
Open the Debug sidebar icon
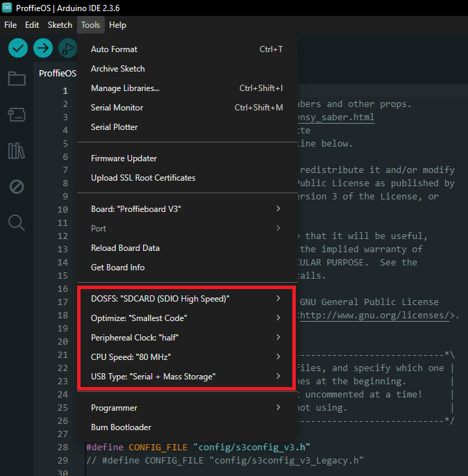pyautogui.click(x=17, y=186)
